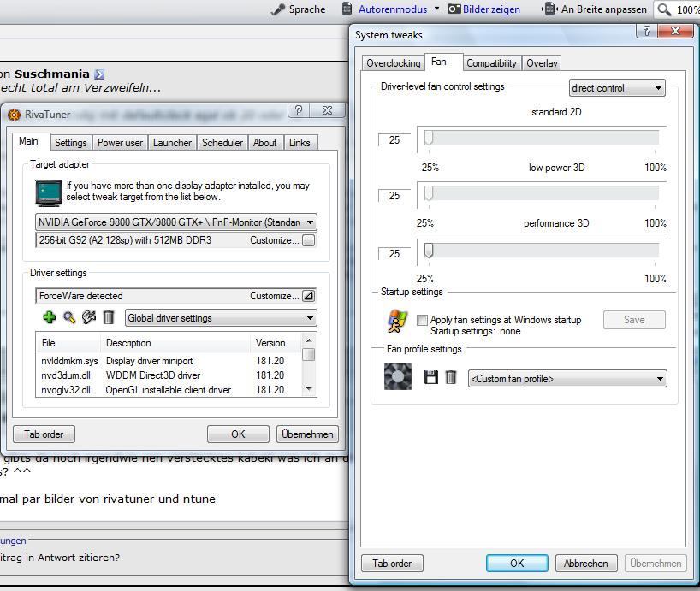Click Tab order in System tweaks

tap(392, 564)
